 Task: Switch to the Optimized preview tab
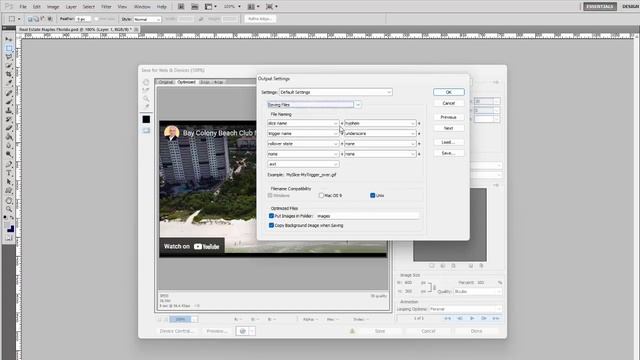pos(186,82)
